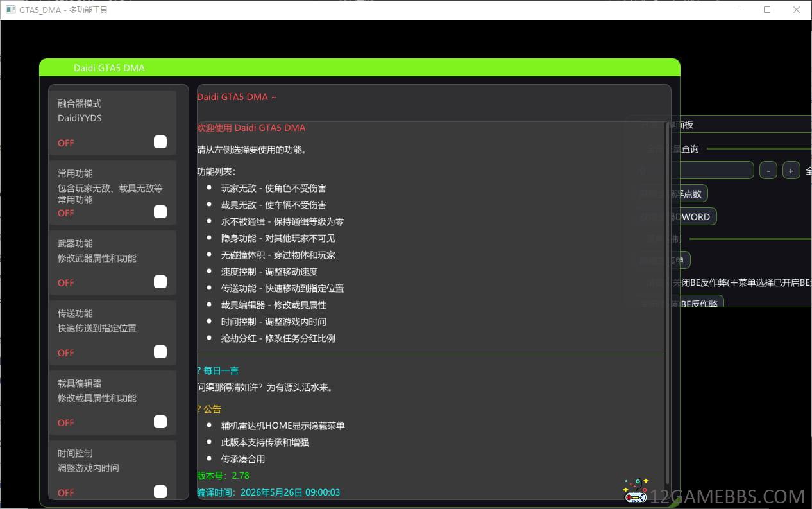
Task: Open the 融合器模式 card title
Action: [80, 103]
